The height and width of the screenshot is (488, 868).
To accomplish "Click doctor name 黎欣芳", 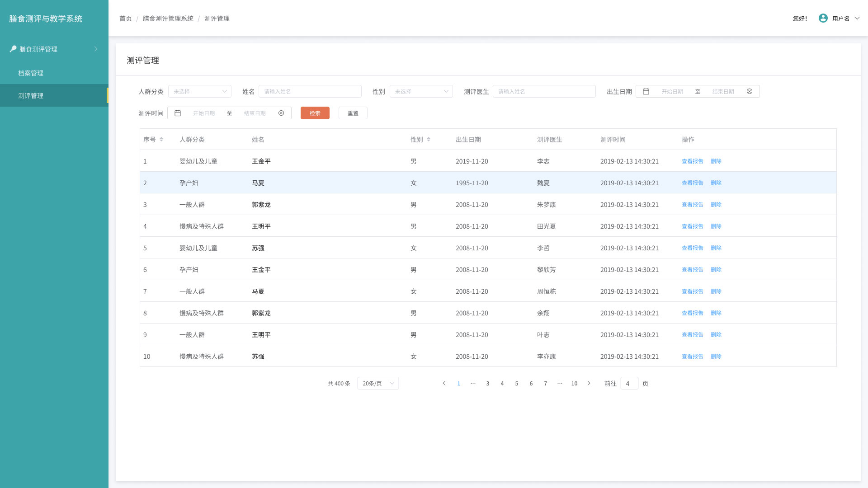I will click(547, 270).
